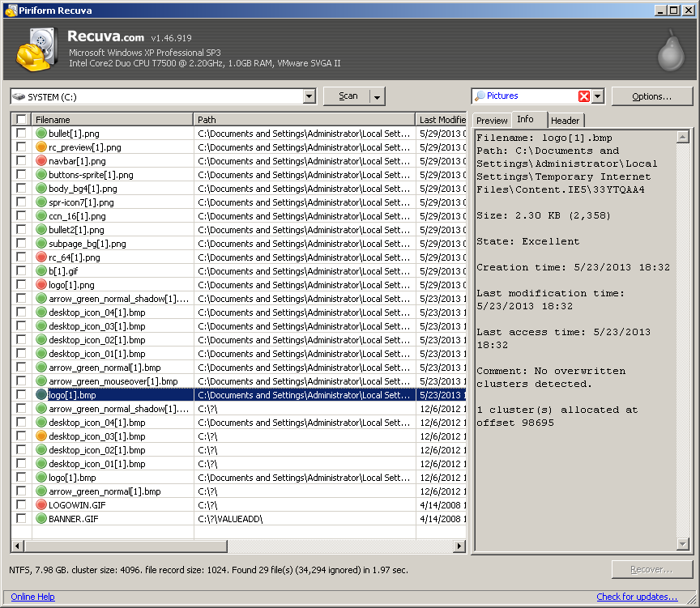700x608 pixels.
Task: Click red status icon for rc_64[1].png
Action: pos(41,257)
